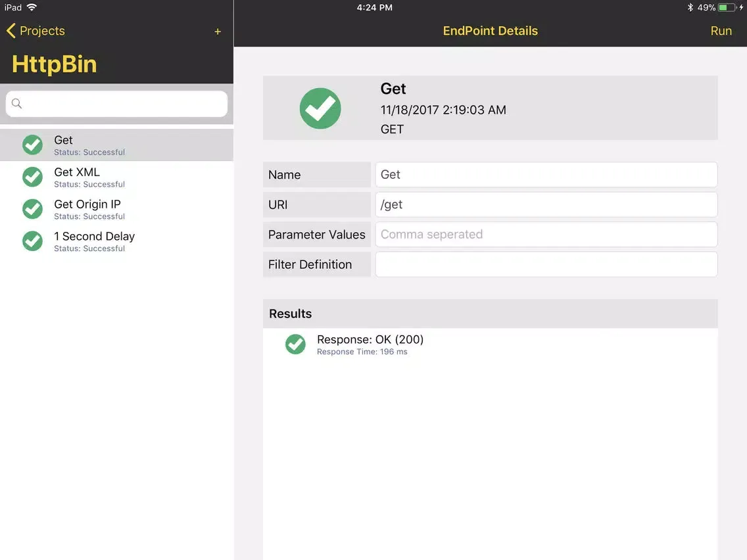Viewport: 747px width, 560px height.
Task: Edit the Name field containing Get
Action: pyautogui.click(x=546, y=175)
